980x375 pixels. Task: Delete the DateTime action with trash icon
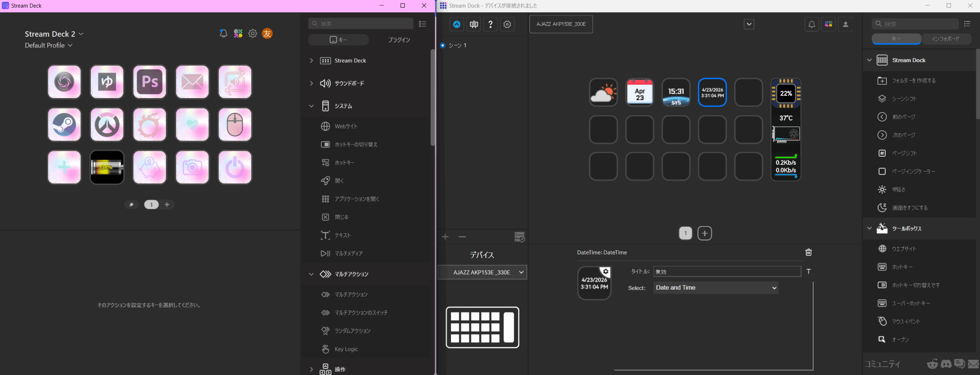(x=808, y=252)
